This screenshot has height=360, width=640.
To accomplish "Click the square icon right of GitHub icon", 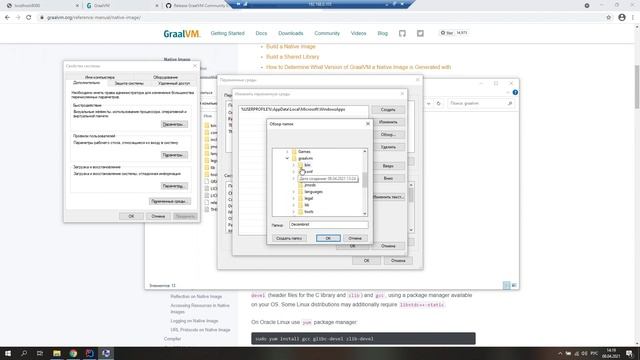I will 420,33.
